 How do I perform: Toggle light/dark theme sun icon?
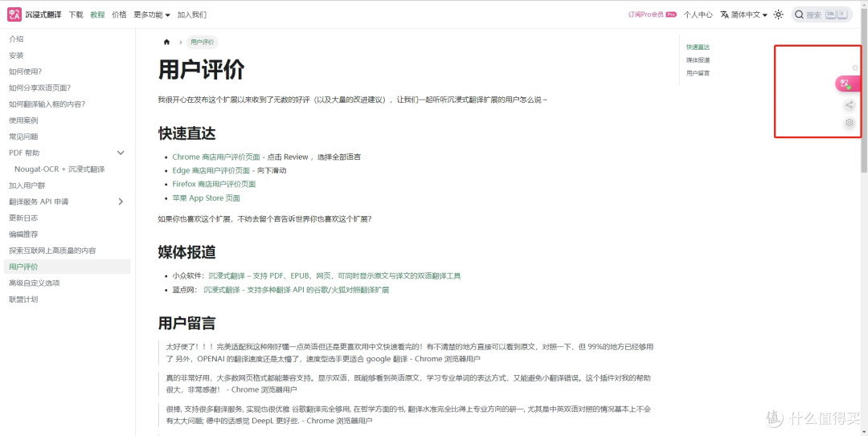[x=778, y=15]
